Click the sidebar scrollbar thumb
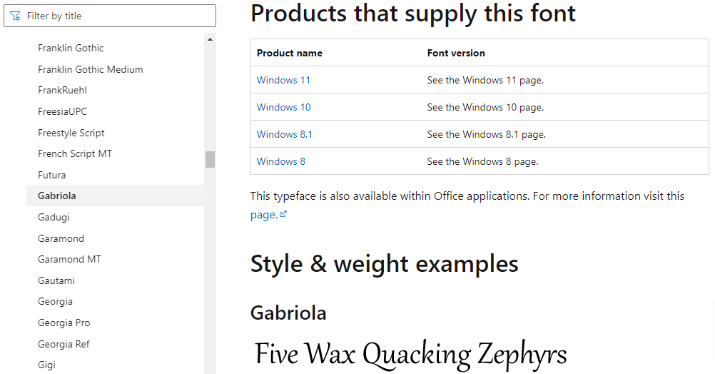Viewport: 715px width, 374px height. tap(210, 160)
